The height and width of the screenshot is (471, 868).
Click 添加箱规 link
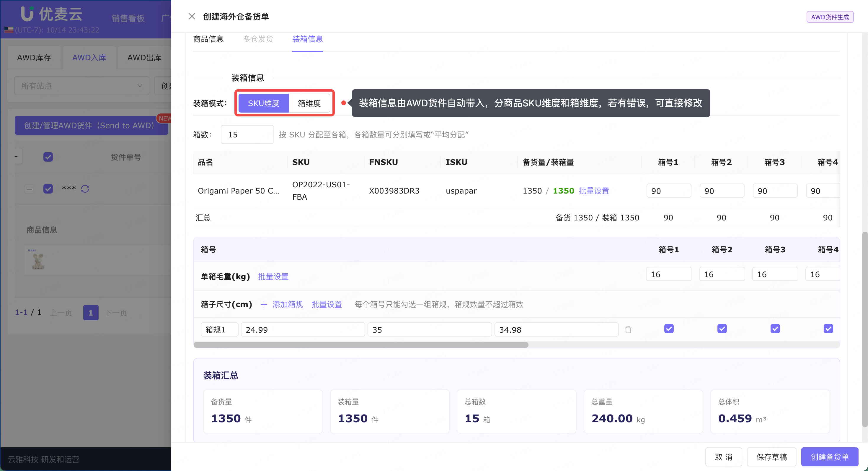[288, 304]
